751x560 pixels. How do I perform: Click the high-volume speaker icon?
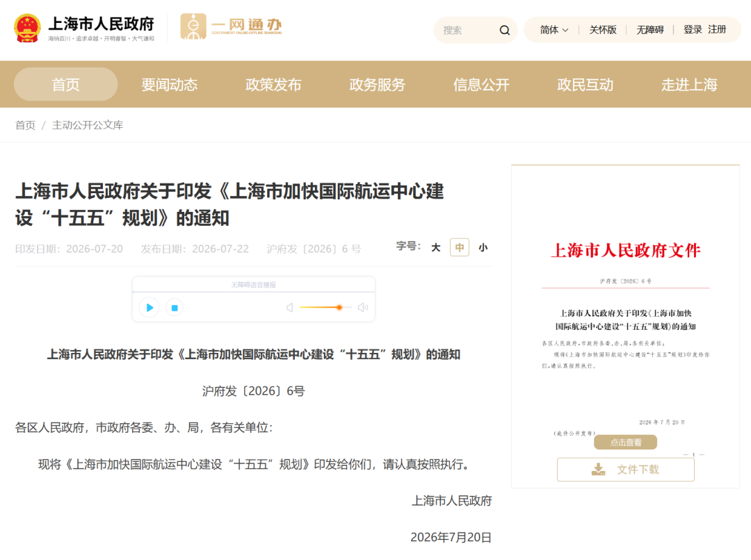363,307
